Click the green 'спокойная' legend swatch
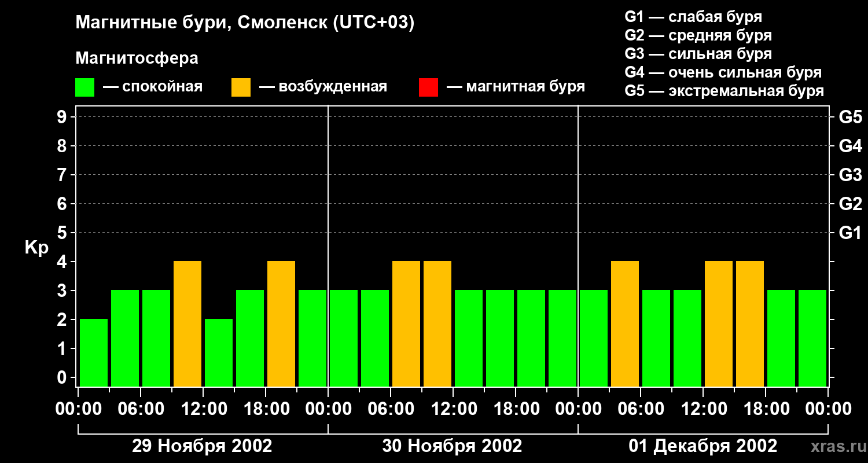 84,87
